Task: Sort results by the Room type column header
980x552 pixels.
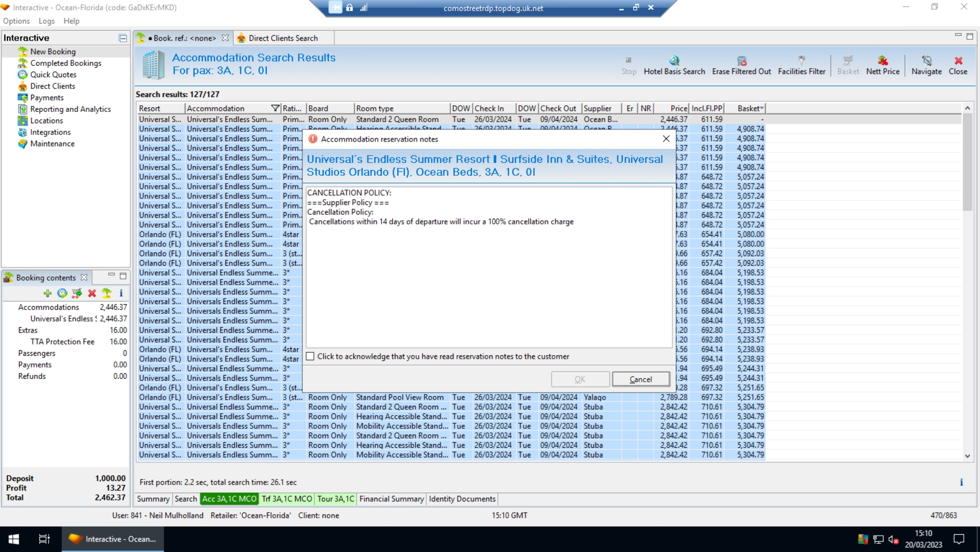Action: (402, 108)
